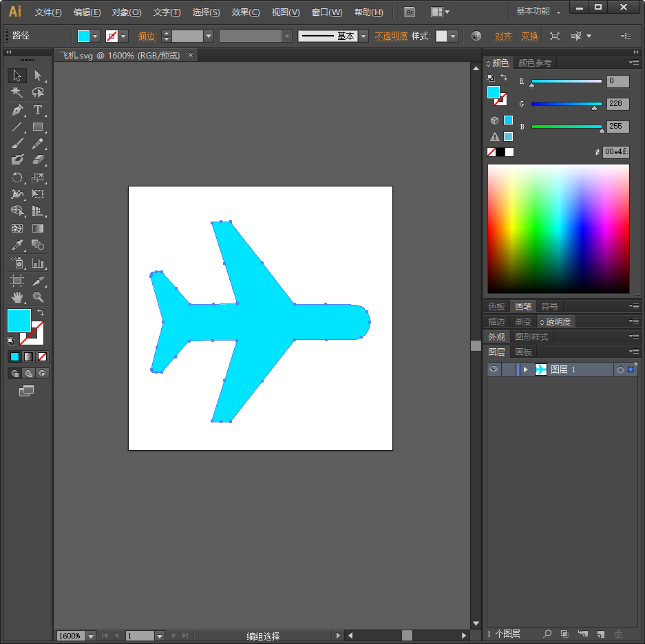
Task: Open 窗口 menu
Action: pos(327,12)
